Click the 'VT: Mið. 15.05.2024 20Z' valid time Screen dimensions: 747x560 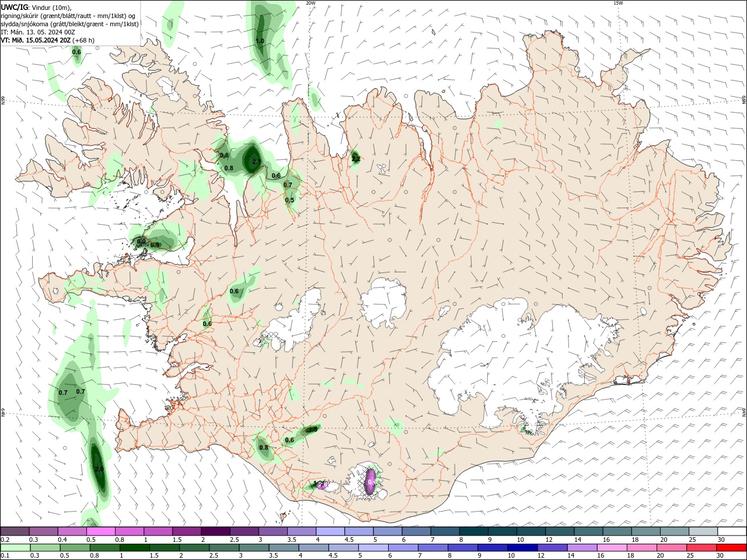point(36,40)
